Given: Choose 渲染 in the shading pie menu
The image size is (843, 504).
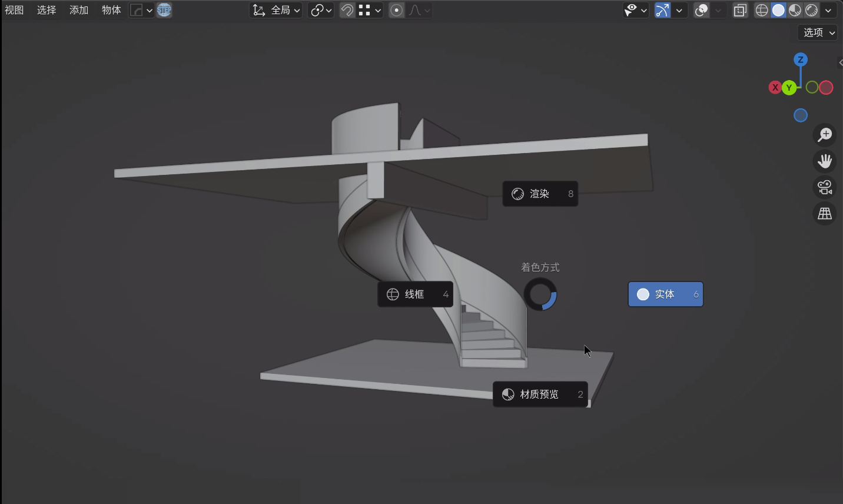Looking at the screenshot, I should click(x=540, y=194).
